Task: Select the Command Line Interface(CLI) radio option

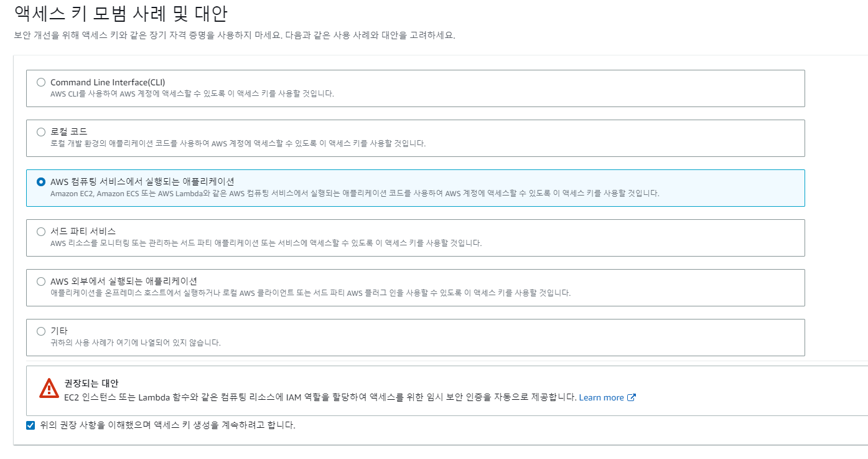Action: (41, 82)
